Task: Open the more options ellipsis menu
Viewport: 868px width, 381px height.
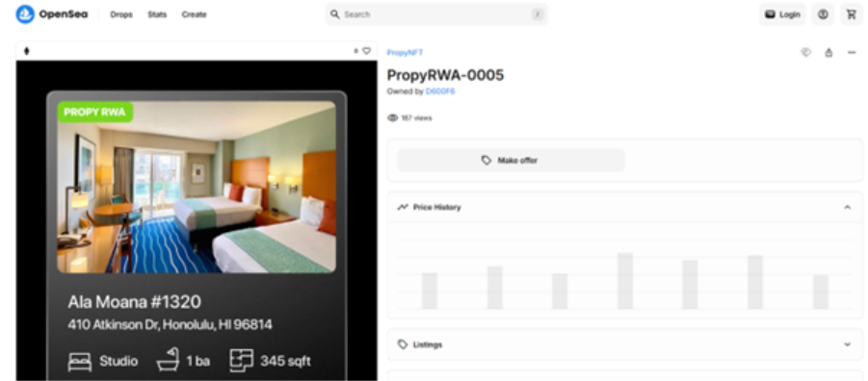Action: click(852, 53)
